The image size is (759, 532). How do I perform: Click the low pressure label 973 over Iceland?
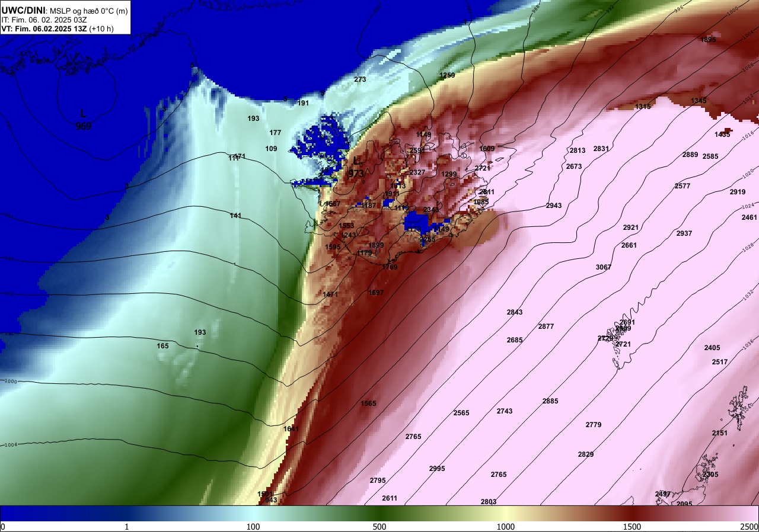356,174
